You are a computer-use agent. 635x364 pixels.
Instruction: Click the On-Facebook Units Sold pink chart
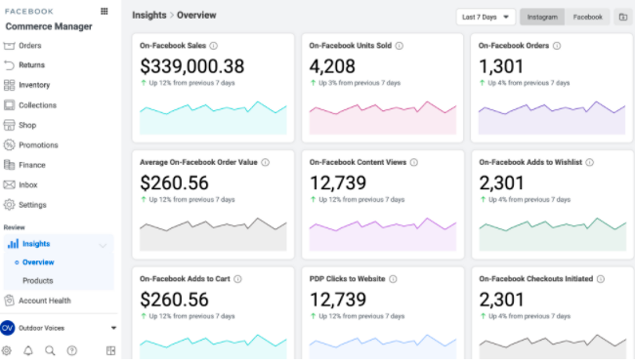pos(383,117)
